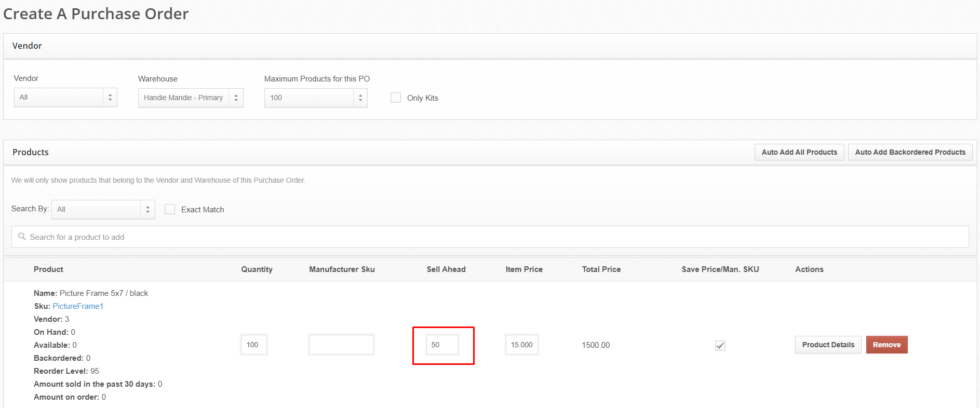Tick the Exact Match checkbox
This screenshot has height=408, width=980.
click(170, 209)
